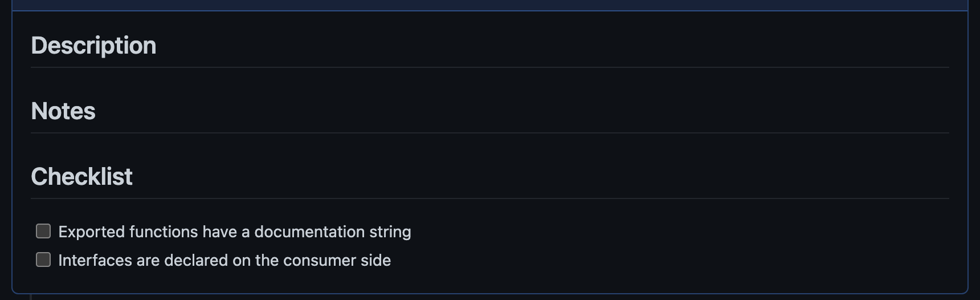Image resolution: width=980 pixels, height=300 pixels.
Task: Click the divider line beneath Description heading
Action: click(490, 67)
